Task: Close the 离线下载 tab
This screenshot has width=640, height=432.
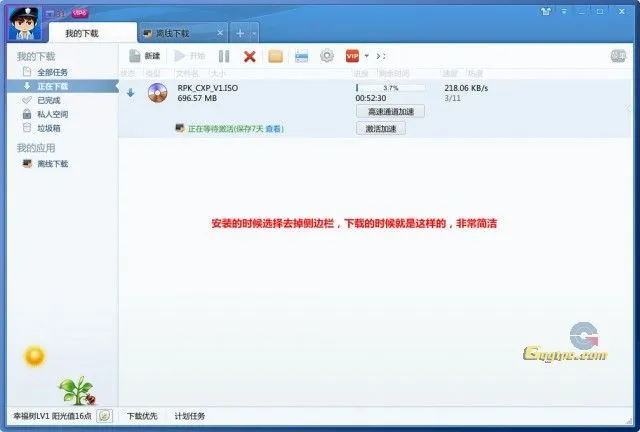Action: pos(220,33)
